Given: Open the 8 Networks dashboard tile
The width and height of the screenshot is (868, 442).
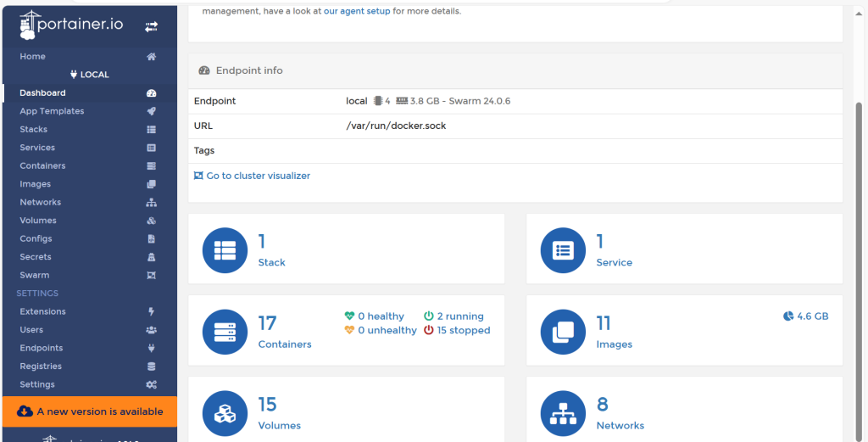Looking at the screenshot, I should (x=684, y=411).
